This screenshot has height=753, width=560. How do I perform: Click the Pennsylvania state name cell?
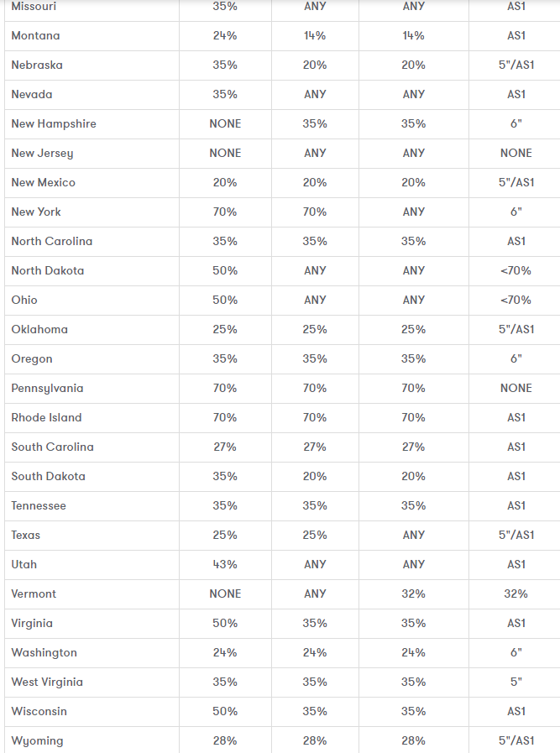(x=47, y=389)
